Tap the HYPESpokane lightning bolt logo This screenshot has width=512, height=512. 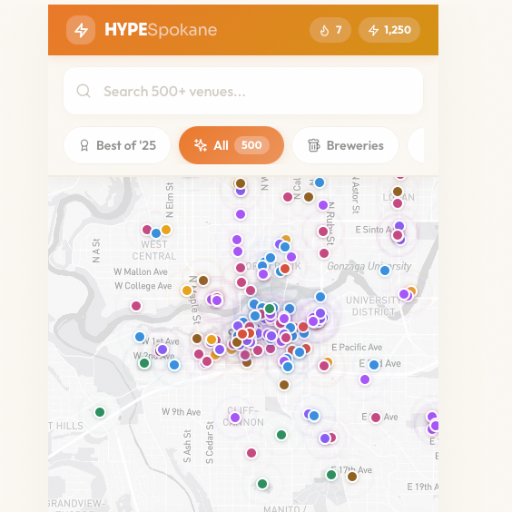[x=81, y=30]
